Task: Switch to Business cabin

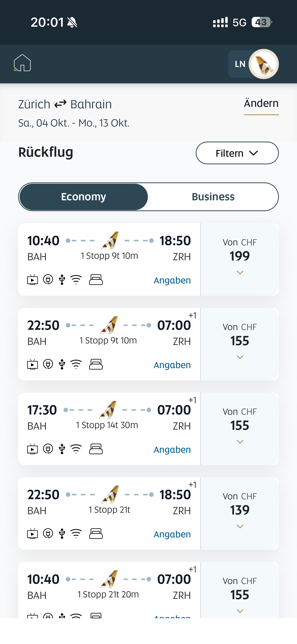Action: (x=213, y=197)
